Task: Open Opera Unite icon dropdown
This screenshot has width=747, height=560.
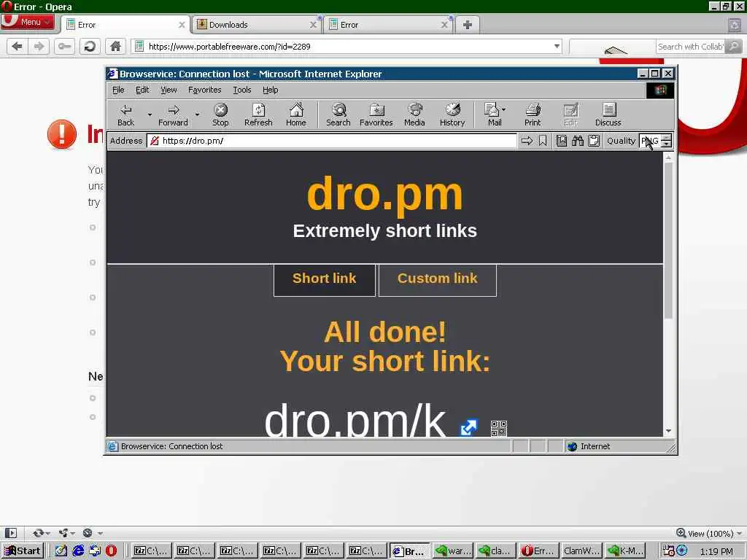Action: (66, 533)
